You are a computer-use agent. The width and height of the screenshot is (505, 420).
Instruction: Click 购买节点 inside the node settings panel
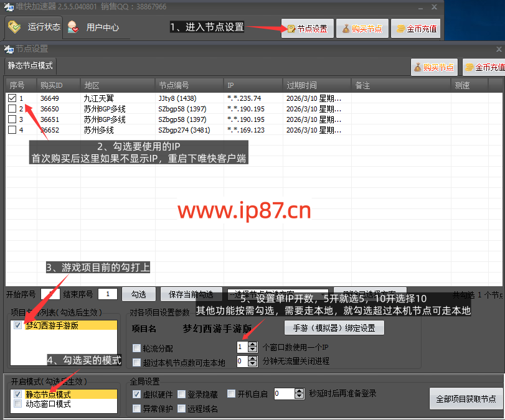click(433, 68)
